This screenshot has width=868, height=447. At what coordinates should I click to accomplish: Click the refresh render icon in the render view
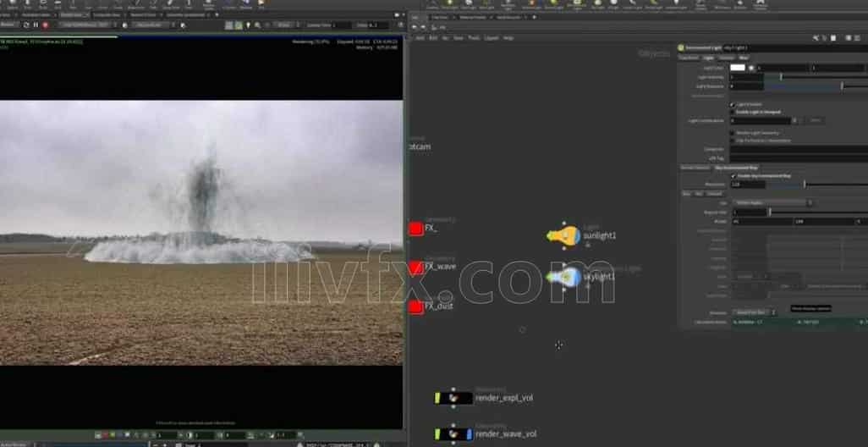pyautogui.click(x=26, y=25)
